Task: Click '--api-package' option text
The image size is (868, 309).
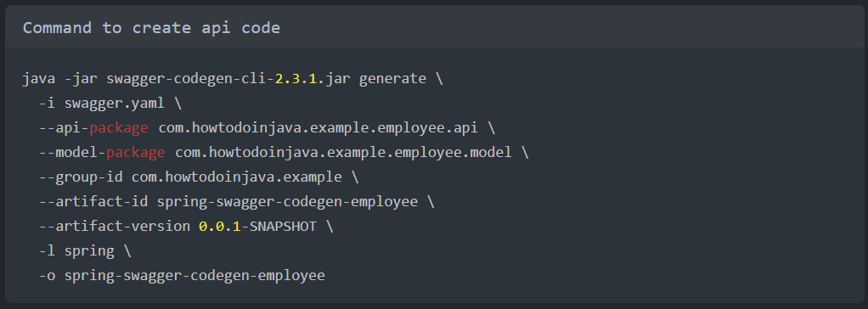Action: click(x=93, y=128)
